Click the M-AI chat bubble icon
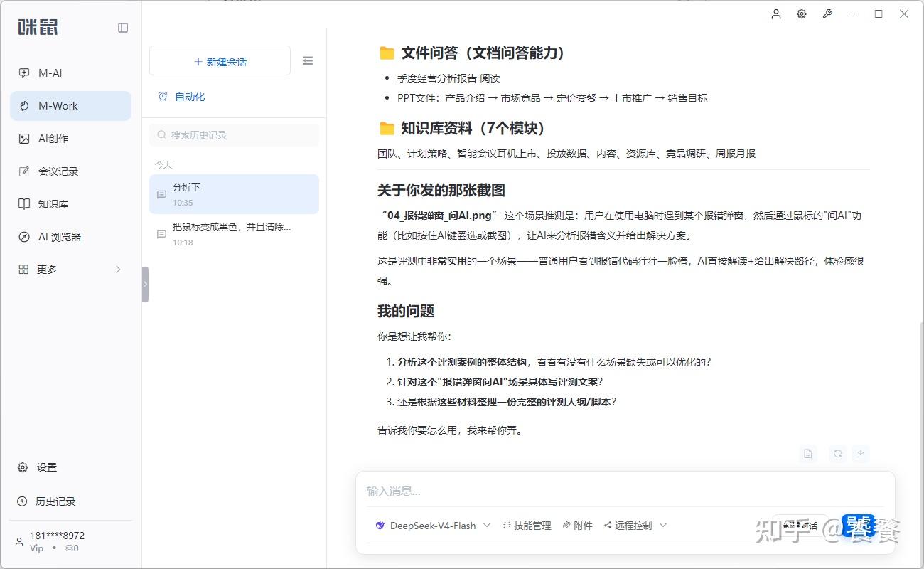924x569 pixels. pyautogui.click(x=24, y=73)
